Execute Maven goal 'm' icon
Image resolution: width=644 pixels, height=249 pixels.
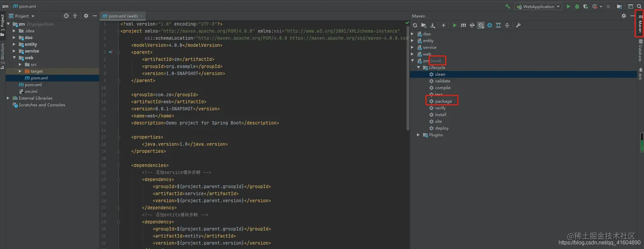click(x=463, y=25)
